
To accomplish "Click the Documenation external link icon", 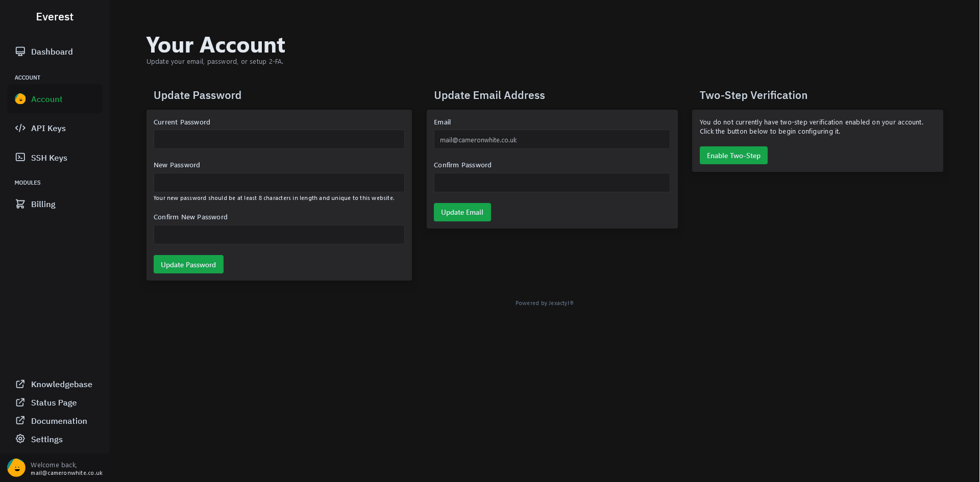I will click(x=20, y=421).
